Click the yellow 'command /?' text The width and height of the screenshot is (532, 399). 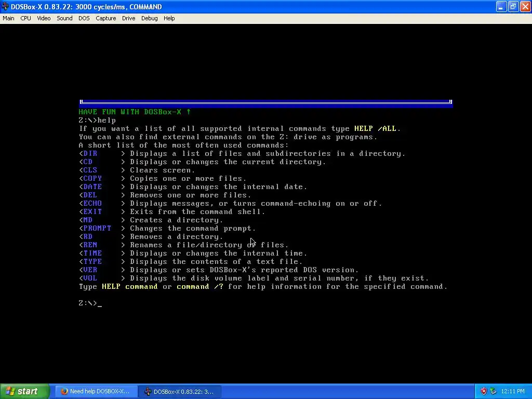click(200, 286)
